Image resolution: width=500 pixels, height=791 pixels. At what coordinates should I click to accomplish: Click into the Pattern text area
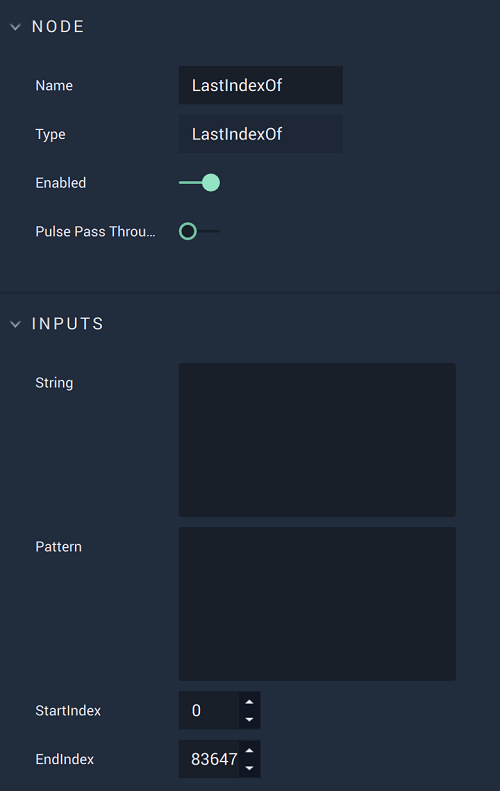pos(317,604)
